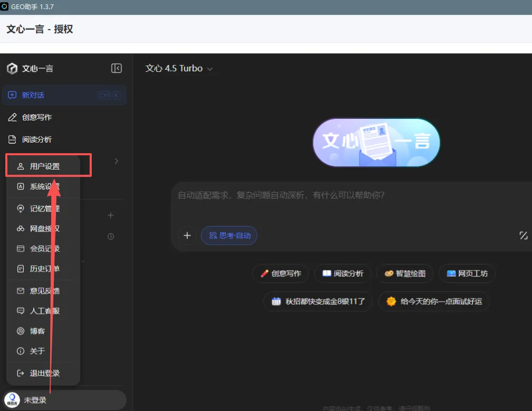The image size is (532, 411).
Task: Click the expand input icon at right
Action: pos(524,236)
